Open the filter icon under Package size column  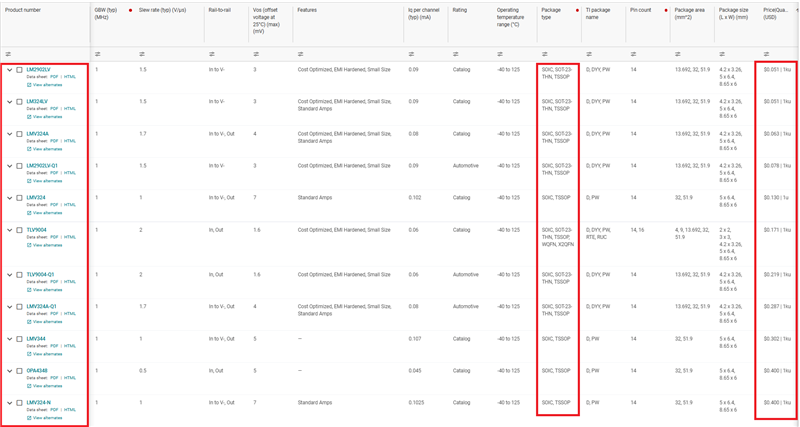pos(721,54)
